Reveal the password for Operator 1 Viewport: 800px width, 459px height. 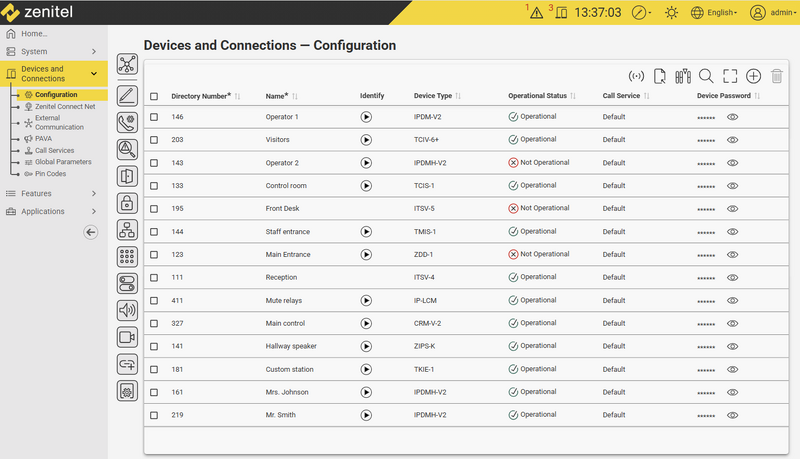pos(733,117)
